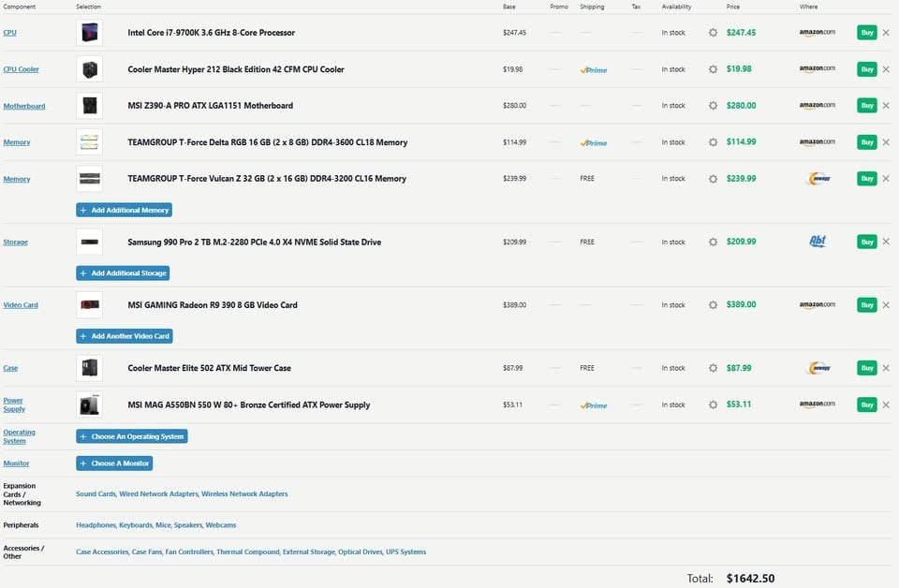
Task: Open the MSI MAG A550BN power supply name
Action: click(x=248, y=405)
